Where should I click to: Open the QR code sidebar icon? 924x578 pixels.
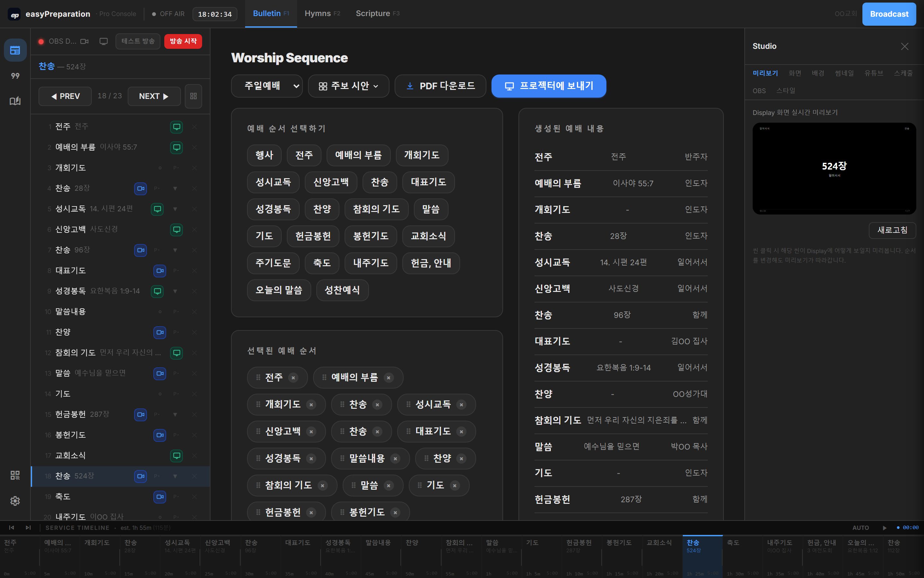[x=15, y=475]
